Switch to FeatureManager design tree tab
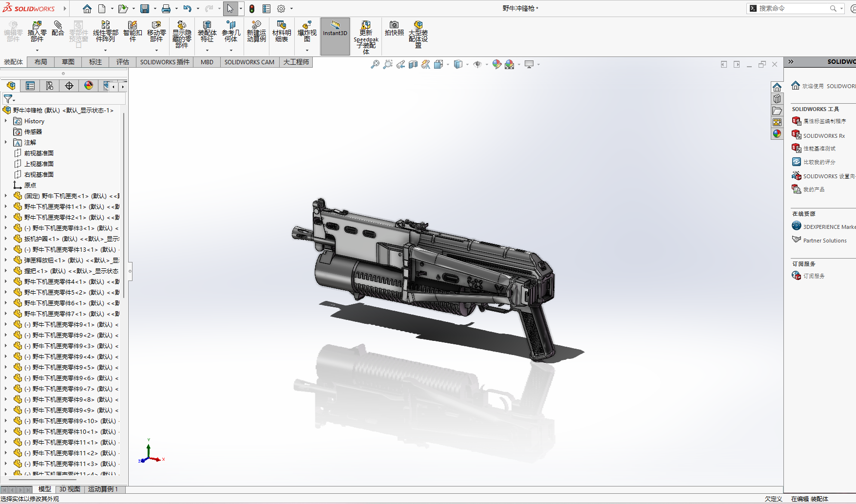The width and height of the screenshot is (856, 504). (x=11, y=86)
